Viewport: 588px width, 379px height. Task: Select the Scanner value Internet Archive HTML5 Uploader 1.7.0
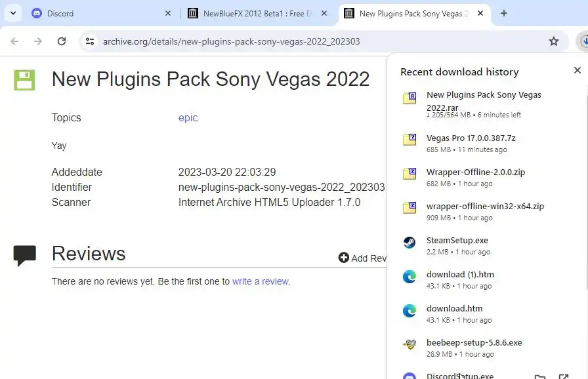269,202
